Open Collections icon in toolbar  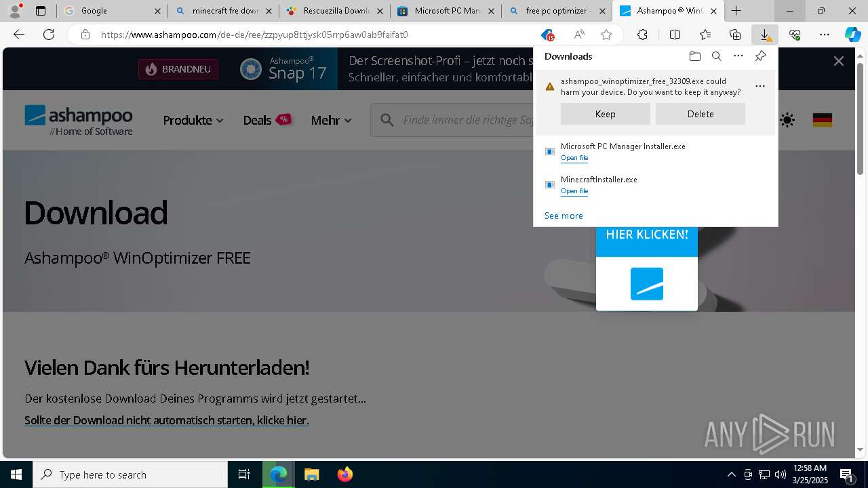tap(735, 35)
